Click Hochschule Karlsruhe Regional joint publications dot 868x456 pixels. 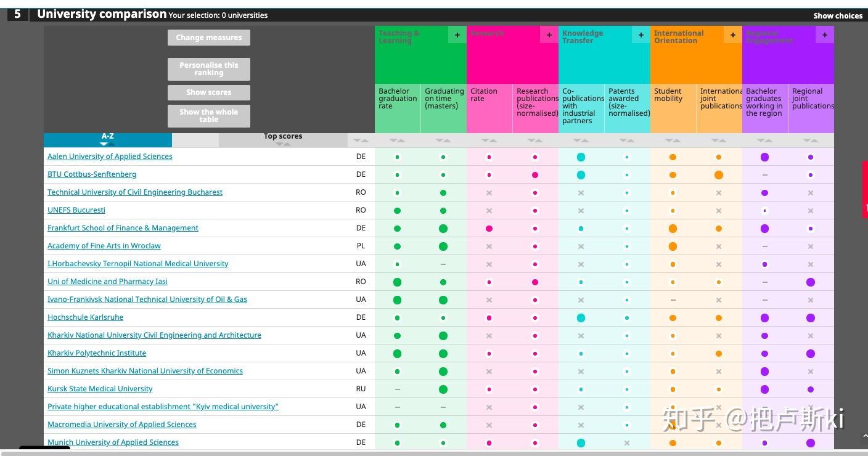pos(811,318)
